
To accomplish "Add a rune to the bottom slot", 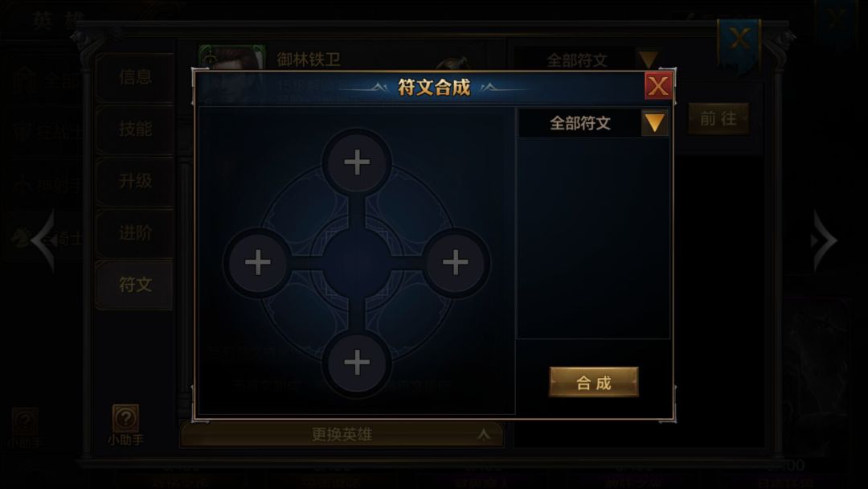I will (x=357, y=363).
